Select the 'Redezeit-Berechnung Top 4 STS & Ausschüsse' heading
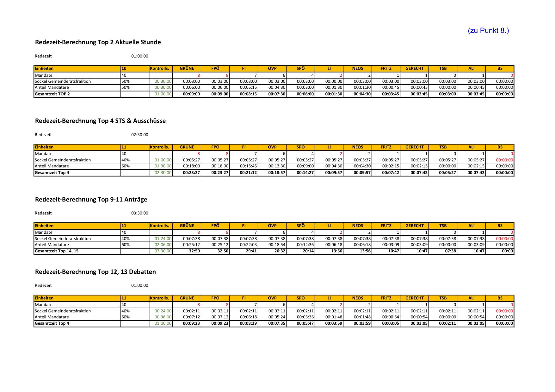Viewport: 555px width, 392px height. pyautogui.click(x=100, y=121)
